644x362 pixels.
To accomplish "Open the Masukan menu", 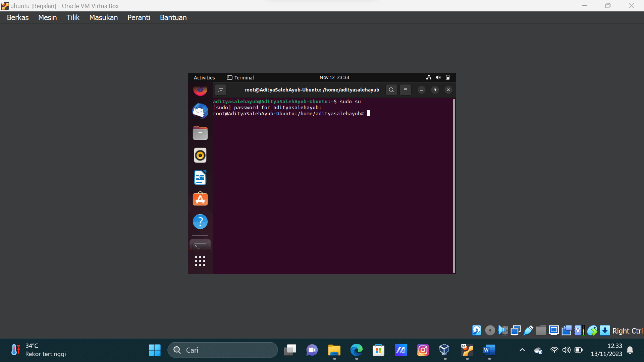I will click(x=103, y=17).
